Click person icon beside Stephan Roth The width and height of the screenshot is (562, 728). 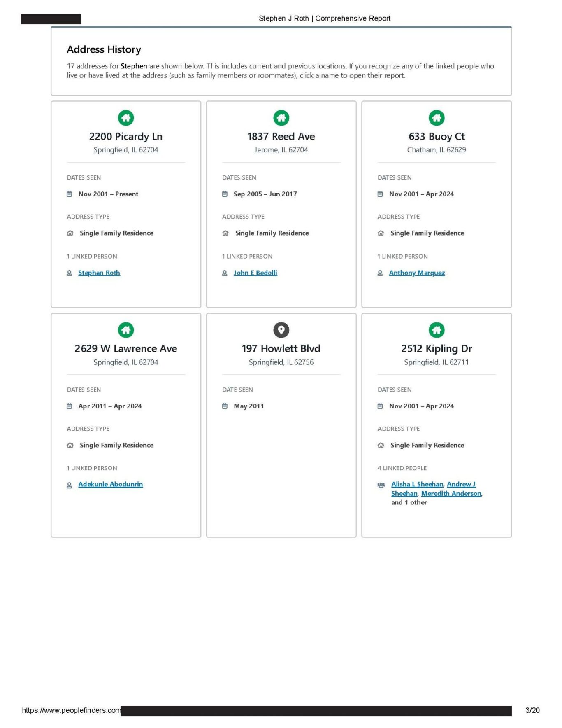pyautogui.click(x=70, y=273)
